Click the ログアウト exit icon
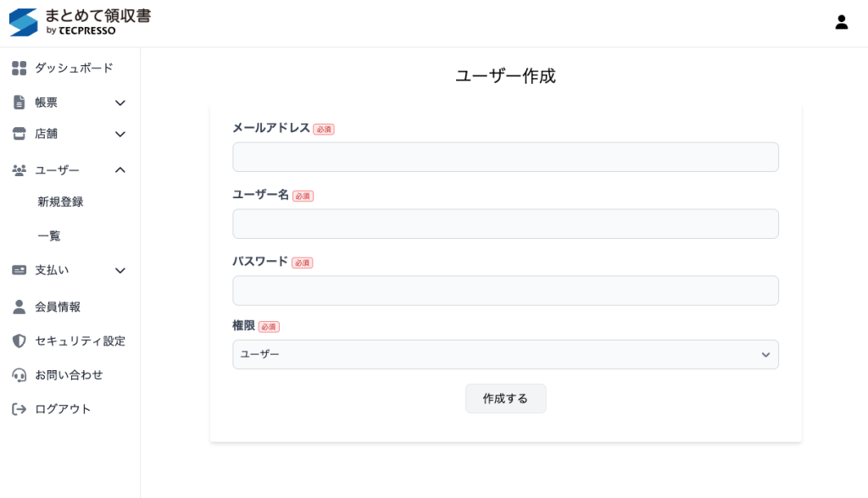 (19, 409)
